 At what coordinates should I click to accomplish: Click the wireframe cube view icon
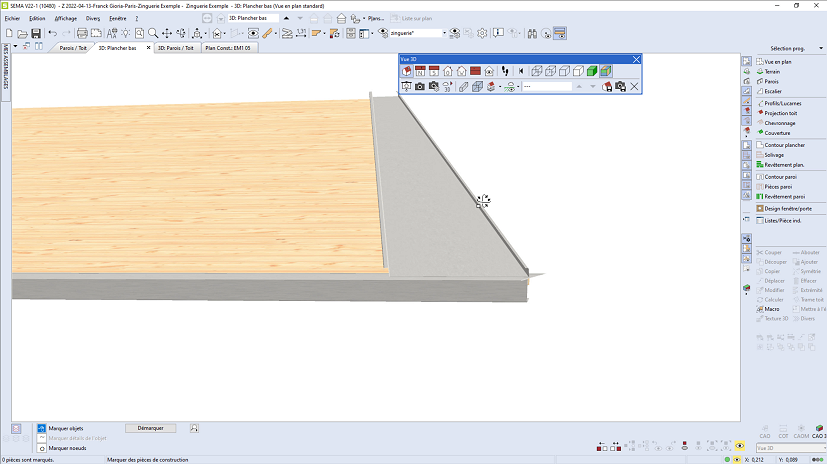537,71
